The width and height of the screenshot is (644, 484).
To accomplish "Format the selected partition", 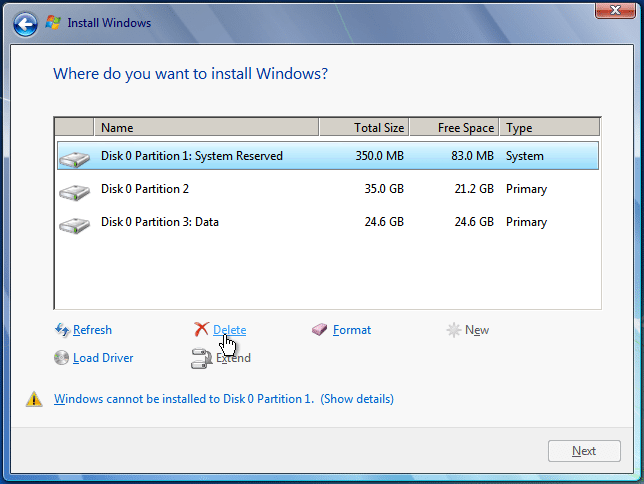I will click(x=352, y=330).
